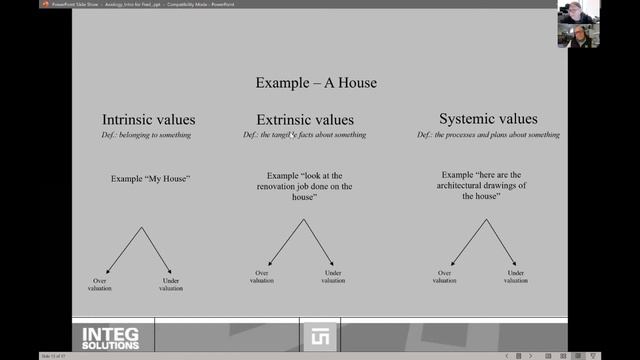Image resolution: width=640 pixels, height=360 pixels.
Task: Click the architectural drawings example text
Action: point(481,185)
